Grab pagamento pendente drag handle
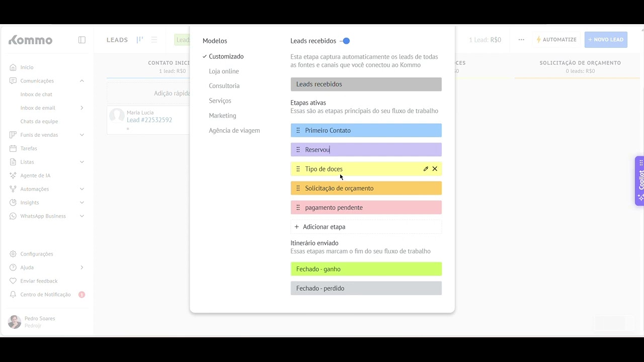The width and height of the screenshot is (644, 362). point(298,208)
